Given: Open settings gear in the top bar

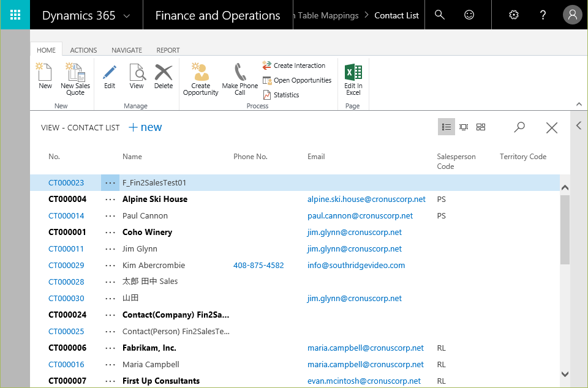Looking at the screenshot, I should coord(514,15).
